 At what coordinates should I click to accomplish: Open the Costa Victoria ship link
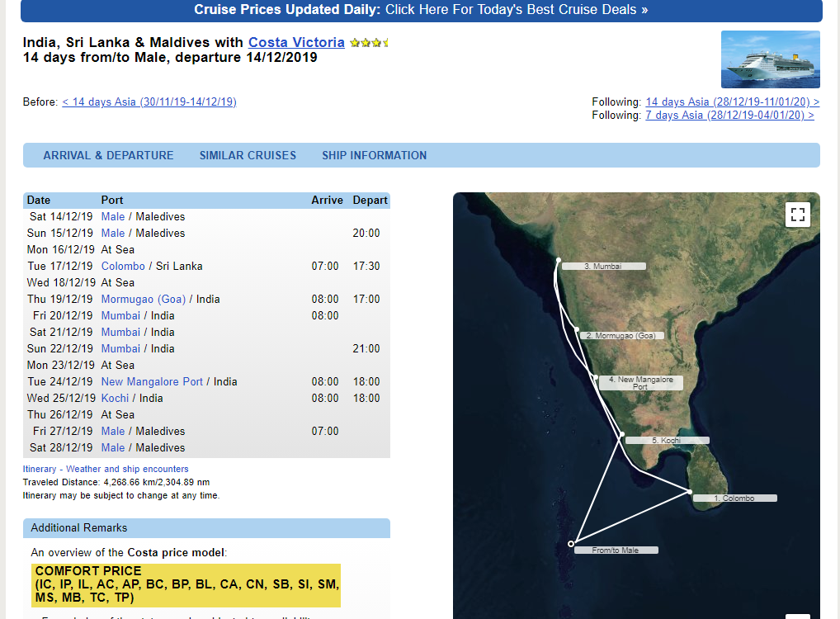(x=296, y=42)
